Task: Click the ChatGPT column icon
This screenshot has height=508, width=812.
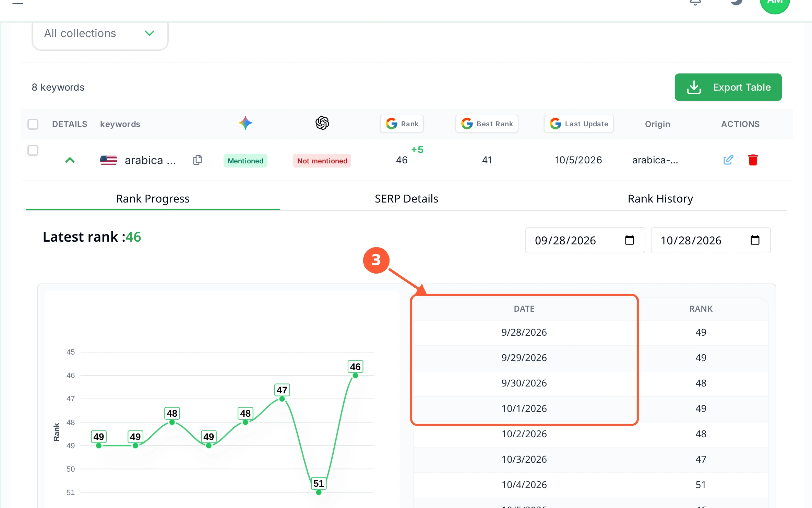Action: click(322, 123)
